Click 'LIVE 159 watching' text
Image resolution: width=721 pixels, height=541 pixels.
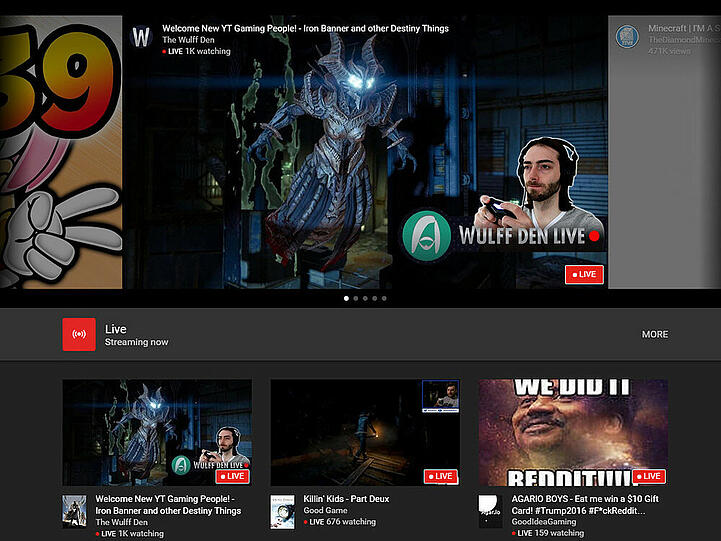pyautogui.click(x=548, y=533)
